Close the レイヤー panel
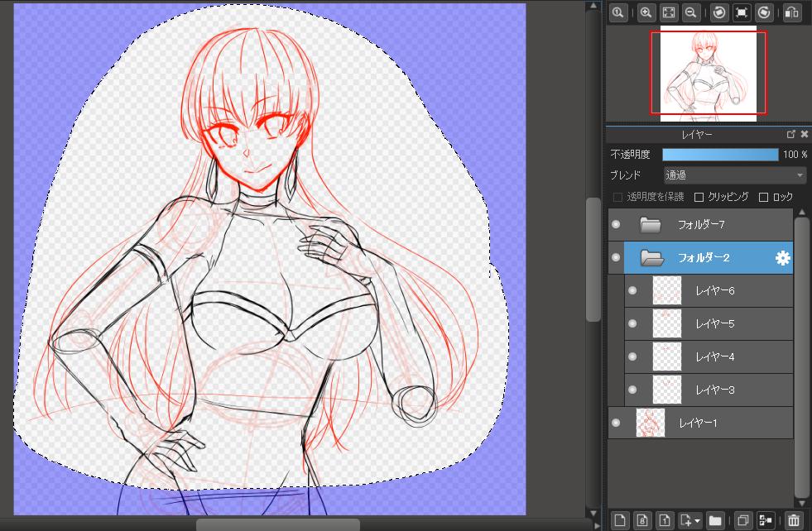Viewport: 812px width, 531px height. (x=805, y=134)
